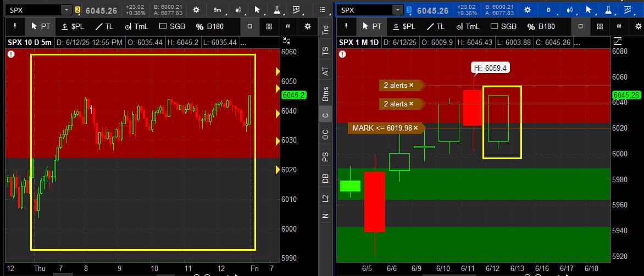Toggle pin icon on left drawing toolbar
The width and height of the screenshot is (644, 276).
pyautogui.click(x=15, y=26)
